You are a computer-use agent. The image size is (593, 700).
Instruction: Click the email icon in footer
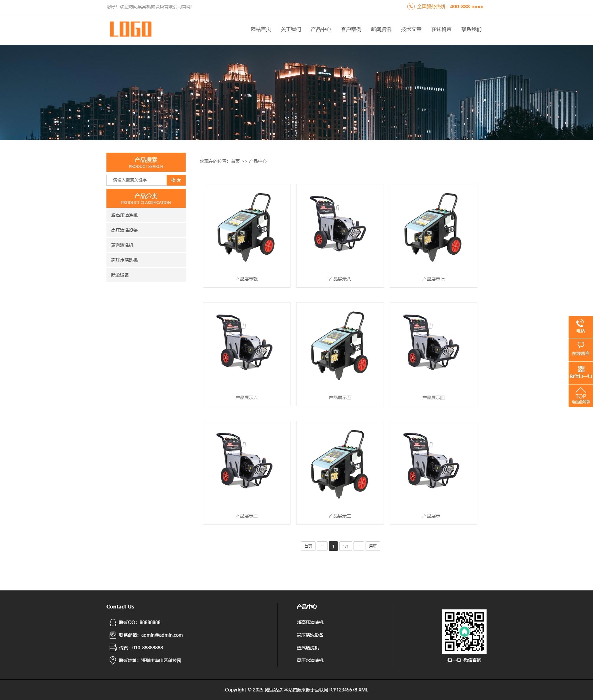pos(113,635)
